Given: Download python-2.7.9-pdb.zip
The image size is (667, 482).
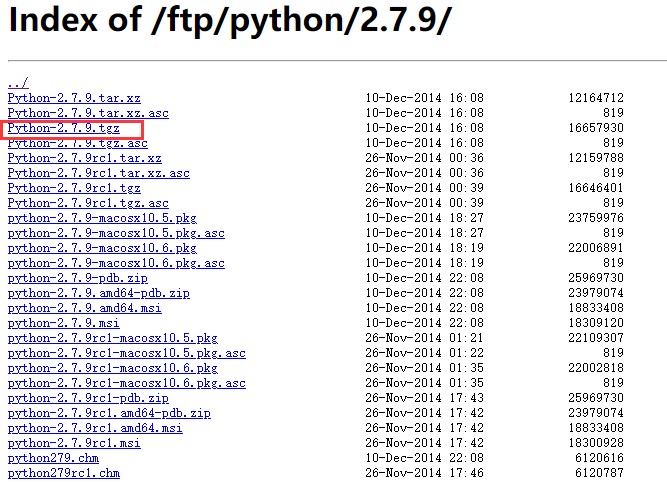Looking at the screenshot, I should click(77, 278).
